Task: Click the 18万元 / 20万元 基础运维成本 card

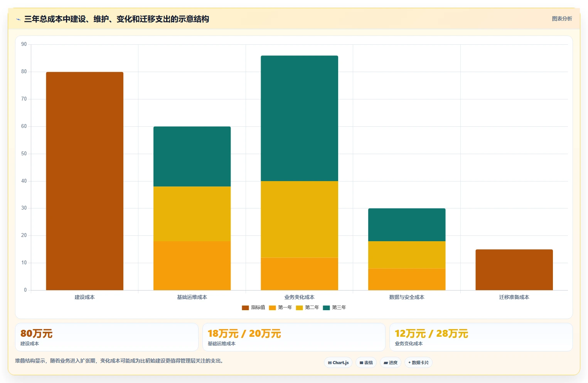Action: click(x=294, y=337)
